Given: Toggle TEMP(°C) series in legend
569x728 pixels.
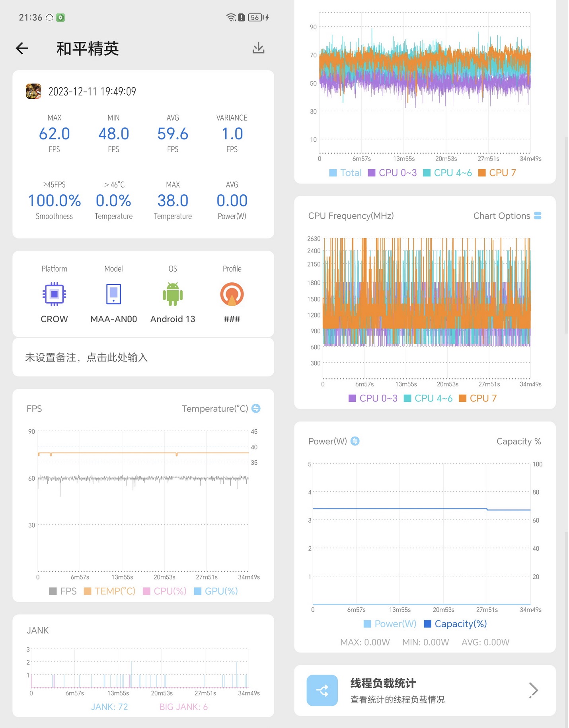Looking at the screenshot, I should point(109,591).
